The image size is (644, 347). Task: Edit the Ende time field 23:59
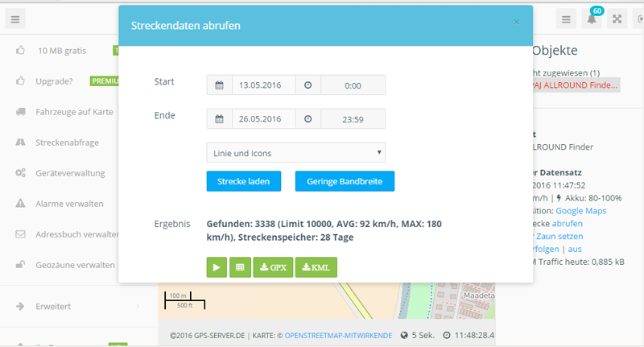(x=353, y=119)
